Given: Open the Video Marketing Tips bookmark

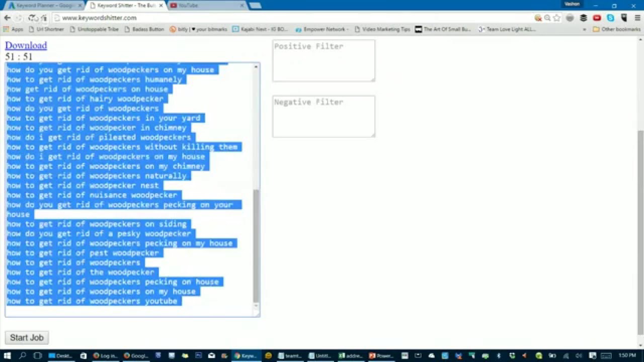Looking at the screenshot, I should click(382, 29).
